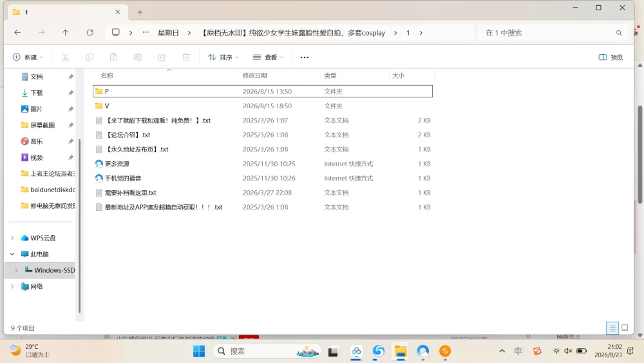
Task: Open the 新建 new item dropdown
Action: tap(28, 57)
